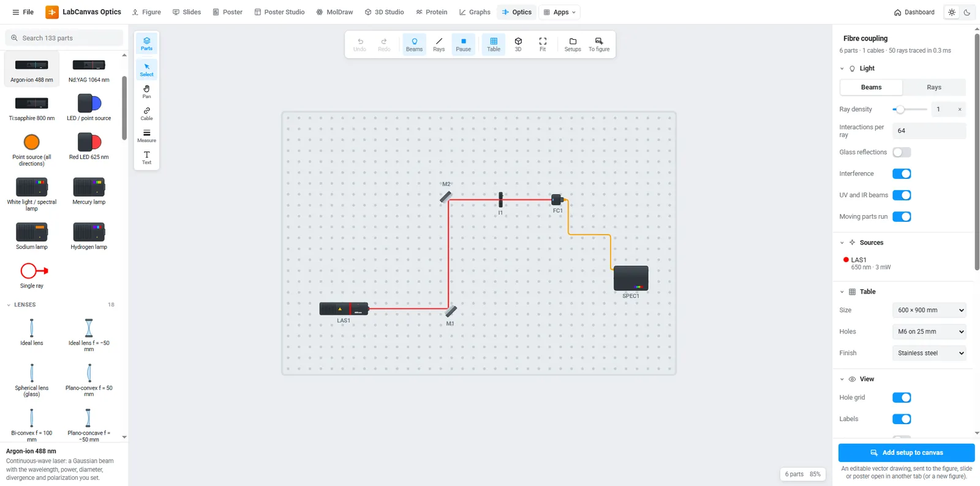Turn off Interference toggle
This screenshot has height=486, width=980.
pos(902,173)
